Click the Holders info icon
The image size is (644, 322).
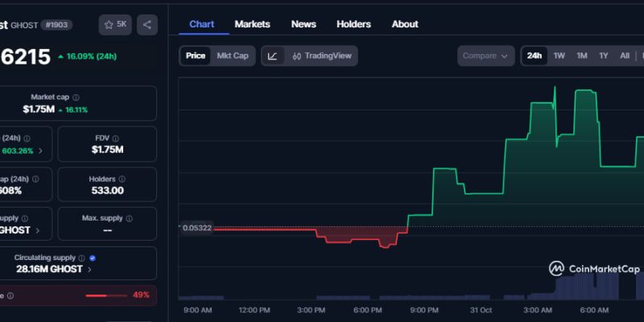[x=122, y=178]
